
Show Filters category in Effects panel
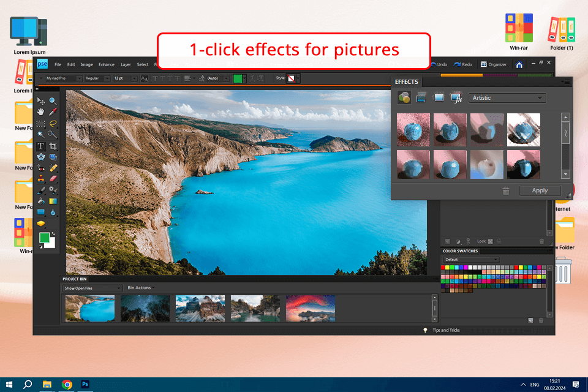coord(404,98)
